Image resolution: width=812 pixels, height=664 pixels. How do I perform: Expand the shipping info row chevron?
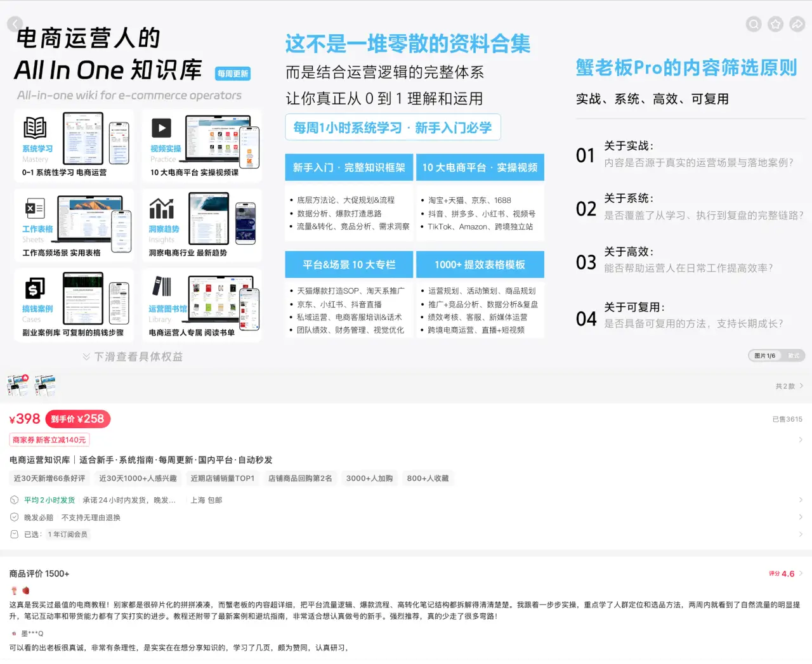click(x=801, y=500)
